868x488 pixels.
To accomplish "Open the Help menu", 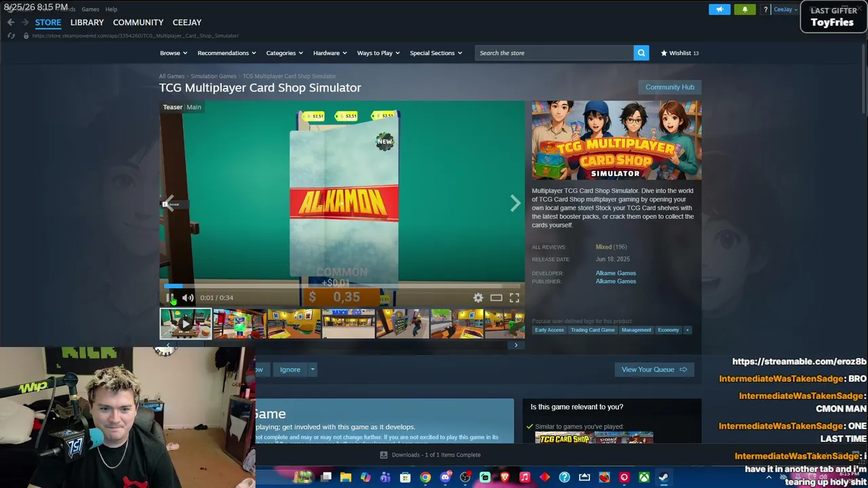I will [111, 9].
